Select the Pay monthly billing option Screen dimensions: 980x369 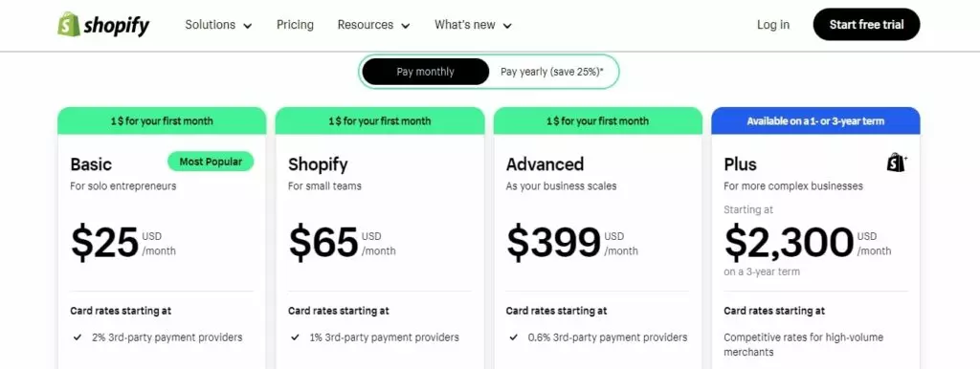pyautogui.click(x=426, y=72)
